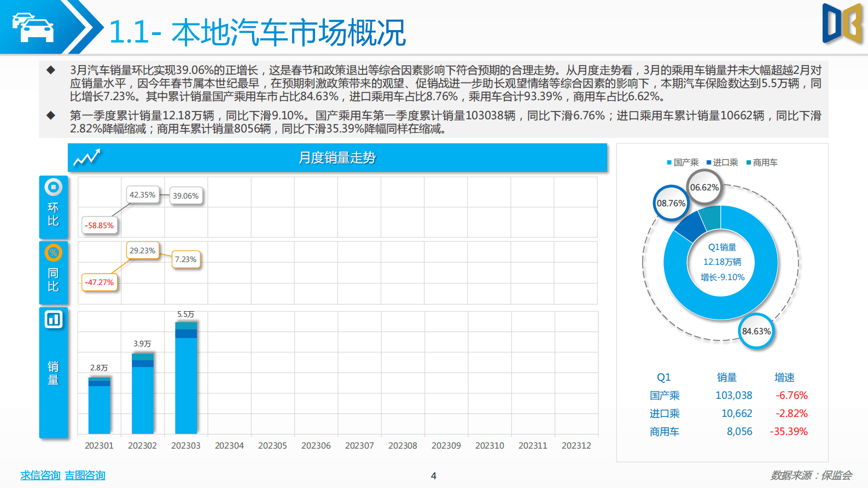Click the 同比 percent icon
The height and width of the screenshot is (488, 868).
[53, 253]
